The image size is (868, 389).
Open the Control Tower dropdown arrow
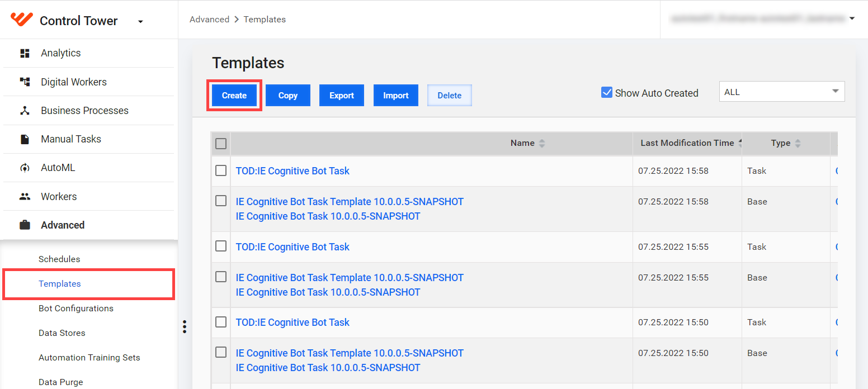point(140,22)
